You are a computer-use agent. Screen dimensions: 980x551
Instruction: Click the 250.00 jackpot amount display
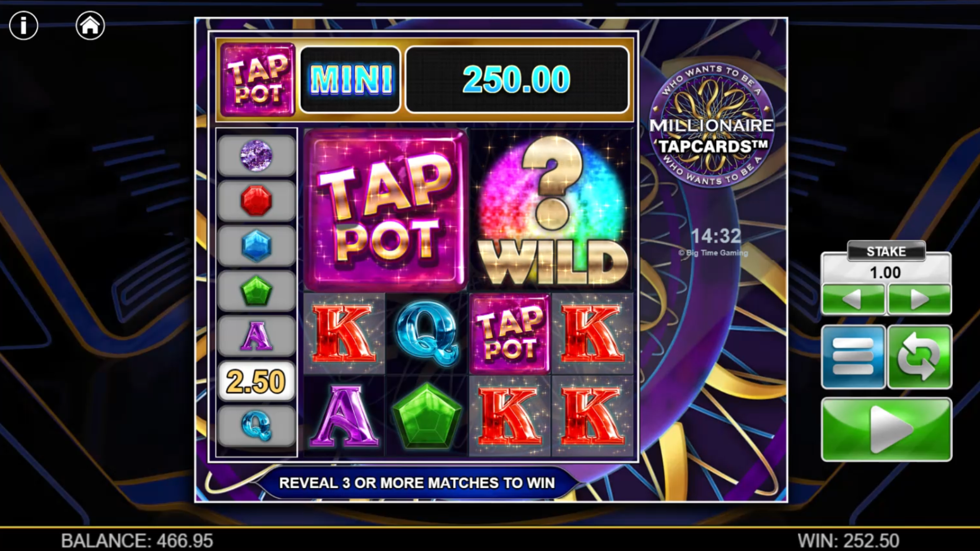tap(517, 80)
